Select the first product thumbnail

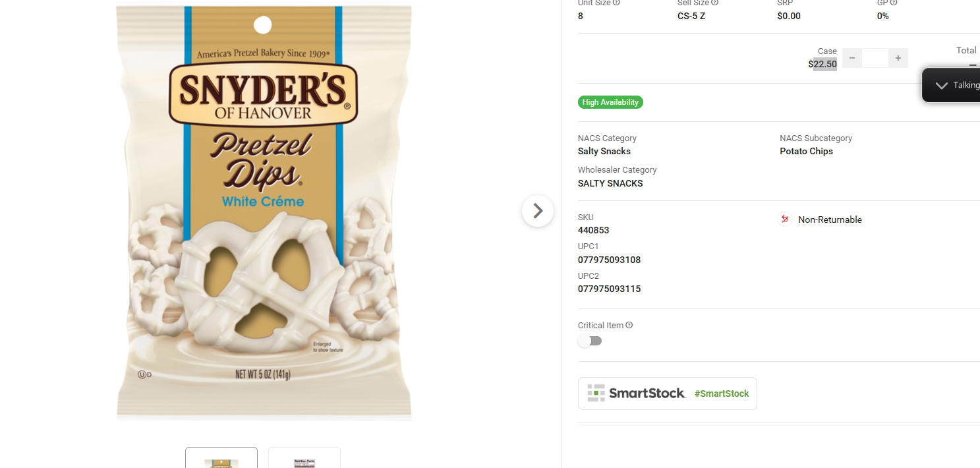tap(221, 457)
